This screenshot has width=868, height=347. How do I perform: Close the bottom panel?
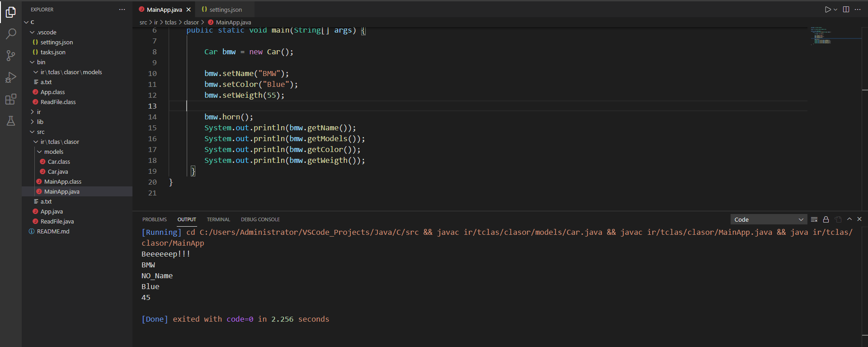(859, 219)
